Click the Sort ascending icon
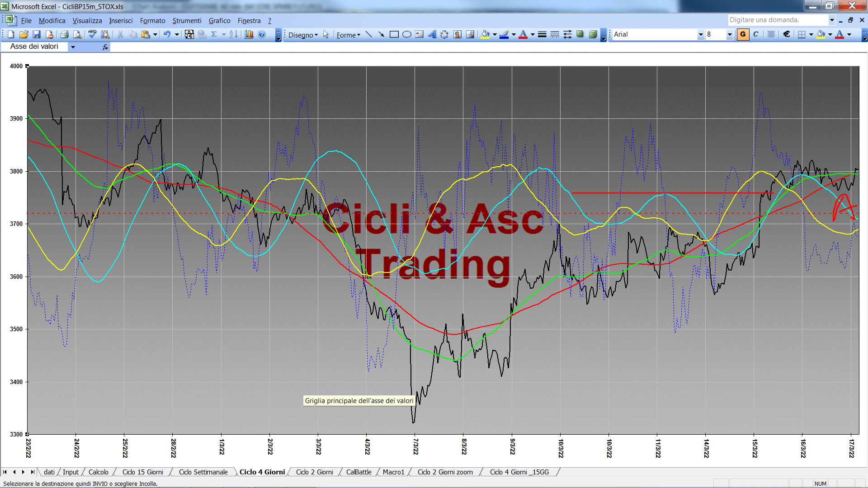The image size is (868, 488). tap(233, 34)
